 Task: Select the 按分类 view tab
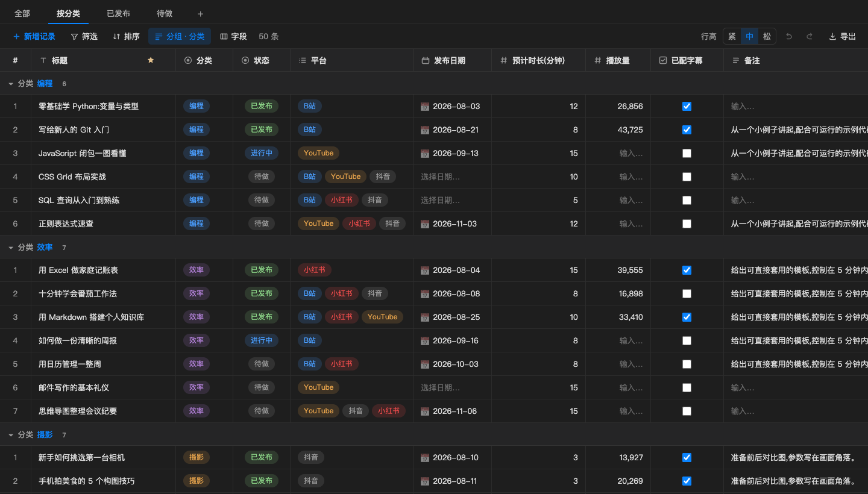(x=68, y=13)
